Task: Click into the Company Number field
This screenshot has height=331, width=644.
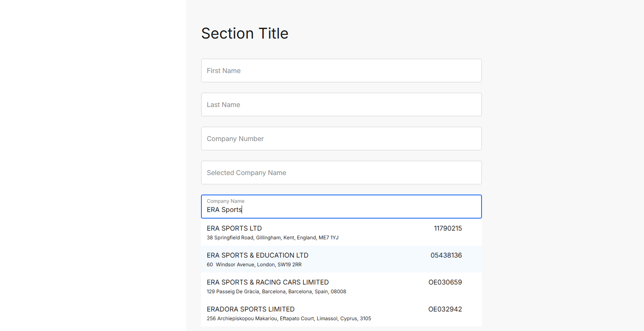Action: 341,139
